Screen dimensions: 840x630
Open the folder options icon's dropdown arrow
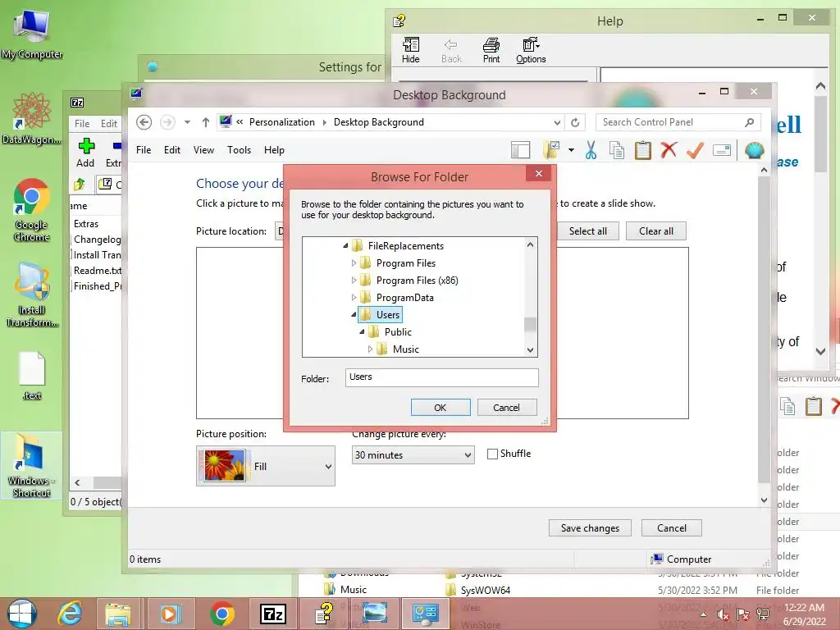(x=571, y=151)
